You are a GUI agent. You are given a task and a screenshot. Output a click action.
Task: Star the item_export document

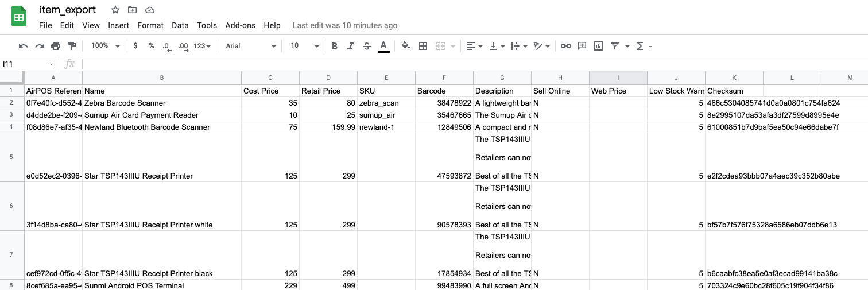tap(115, 10)
